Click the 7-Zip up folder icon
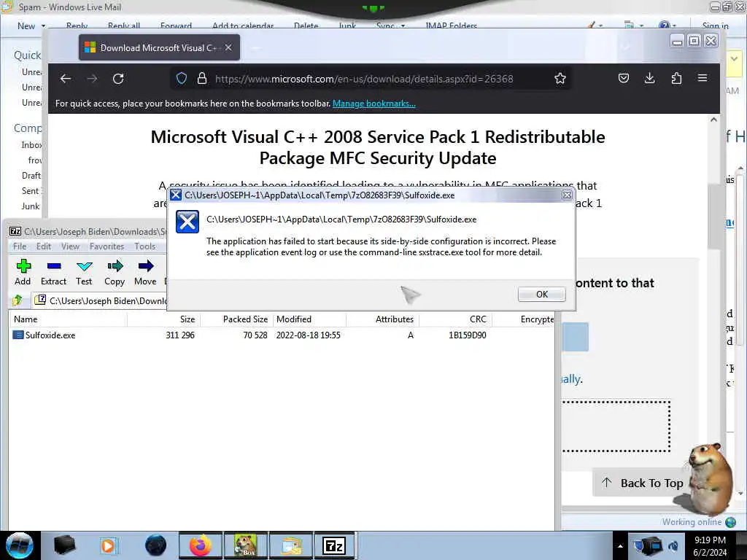 [x=18, y=300]
